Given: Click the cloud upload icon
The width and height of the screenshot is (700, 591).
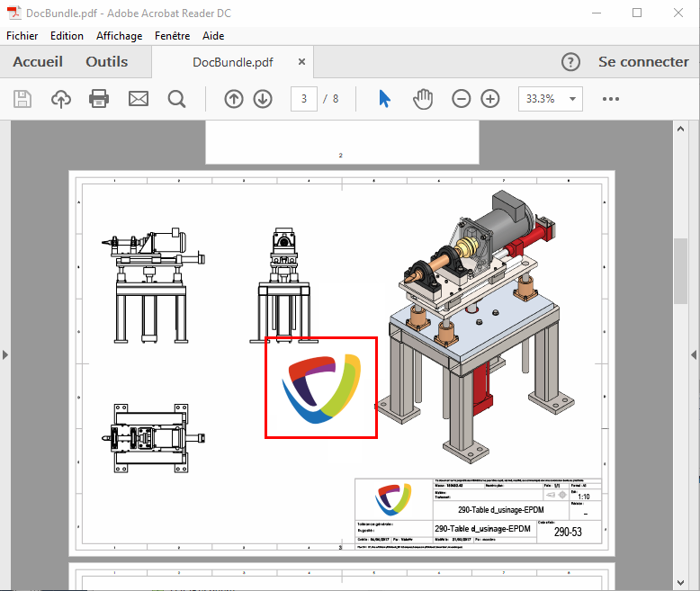Looking at the screenshot, I should [61, 99].
